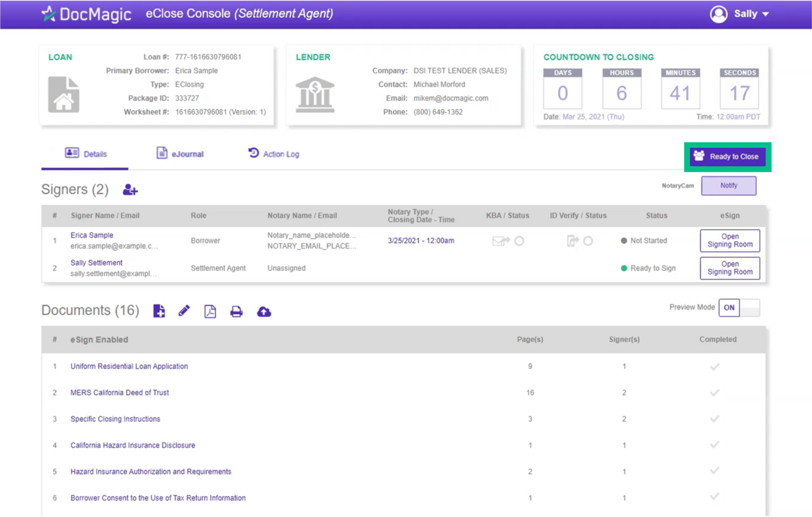Screen dimensions: 812x517
Task: Click the Sally user avatar icon
Action: click(719, 14)
